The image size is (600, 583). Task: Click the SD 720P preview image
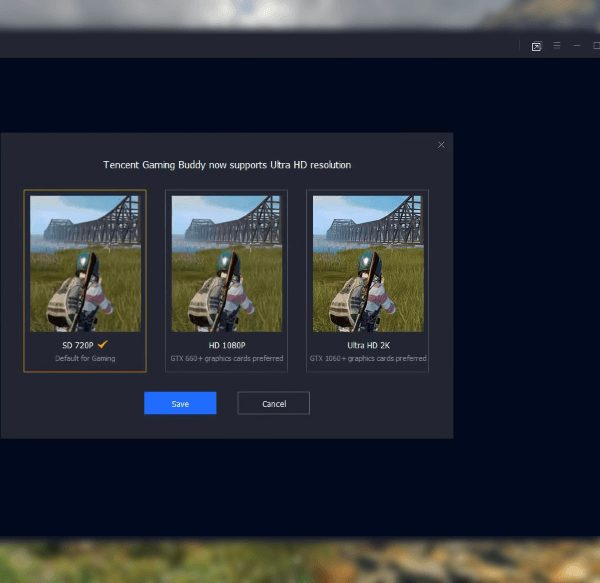coord(85,264)
